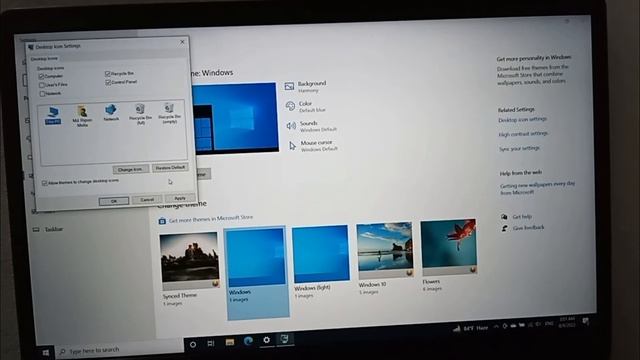Click the Settings gear on the taskbar
The width and height of the screenshot is (640, 360).
click(x=267, y=340)
